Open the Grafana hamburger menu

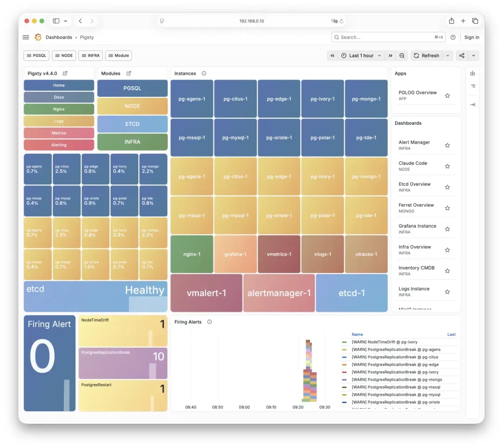(x=26, y=37)
